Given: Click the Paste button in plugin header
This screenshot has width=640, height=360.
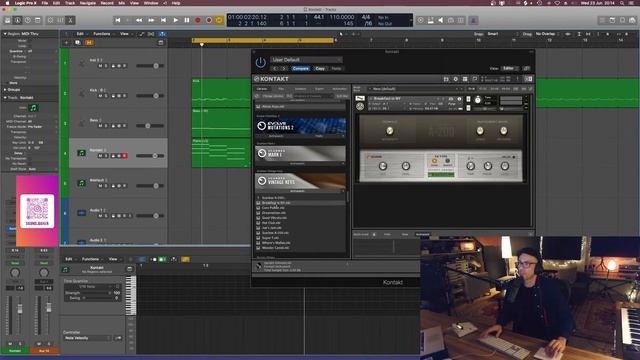Looking at the screenshot, I should pos(336,69).
